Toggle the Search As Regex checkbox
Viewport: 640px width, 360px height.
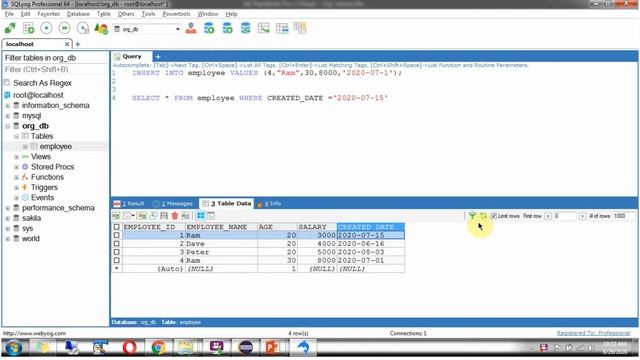(x=7, y=83)
